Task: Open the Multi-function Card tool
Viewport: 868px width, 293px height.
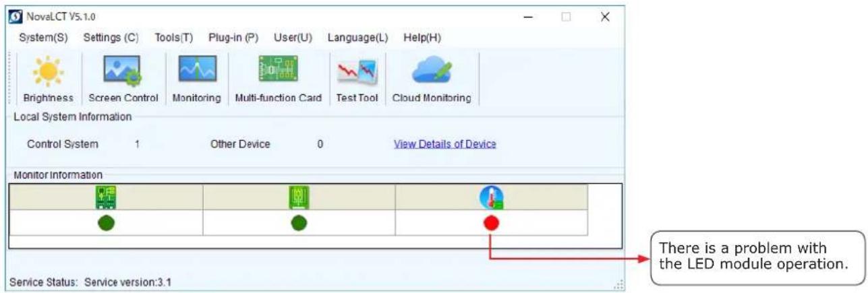Action: [x=278, y=79]
